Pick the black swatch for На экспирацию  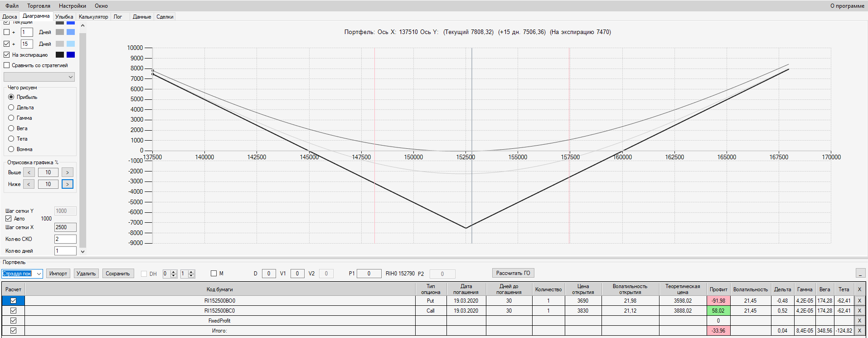click(60, 55)
